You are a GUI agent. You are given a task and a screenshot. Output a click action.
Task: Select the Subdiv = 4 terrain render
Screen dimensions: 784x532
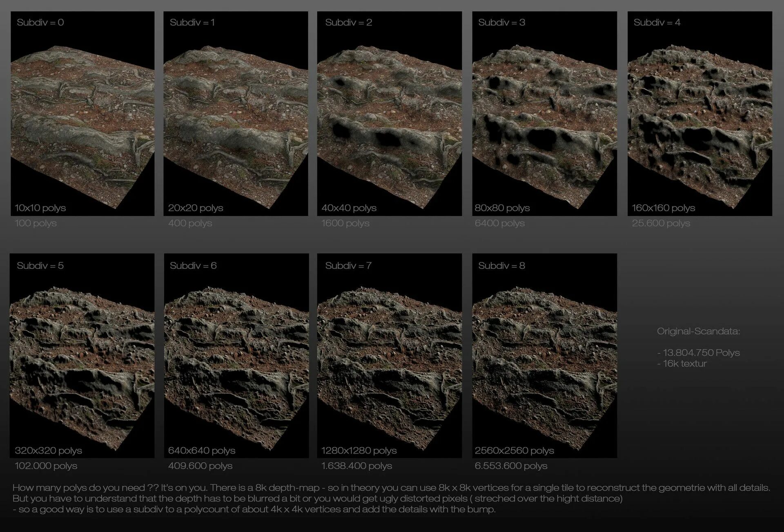click(700, 113)
